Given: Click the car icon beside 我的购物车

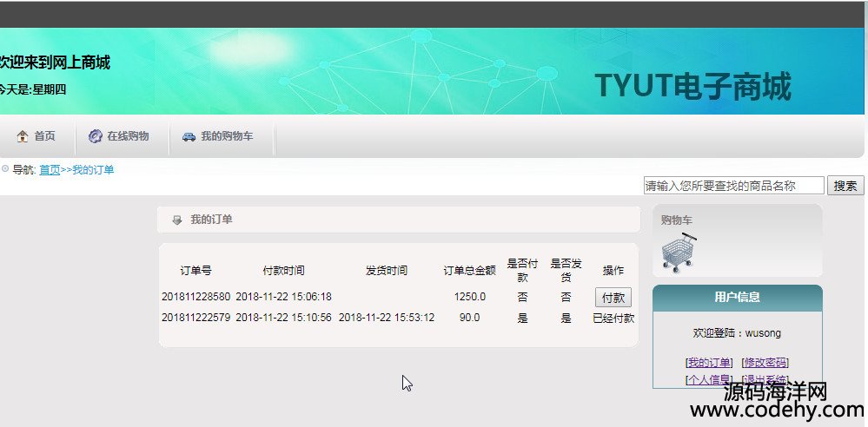Looking at the screenshot, I should click(x=189, y=136).
